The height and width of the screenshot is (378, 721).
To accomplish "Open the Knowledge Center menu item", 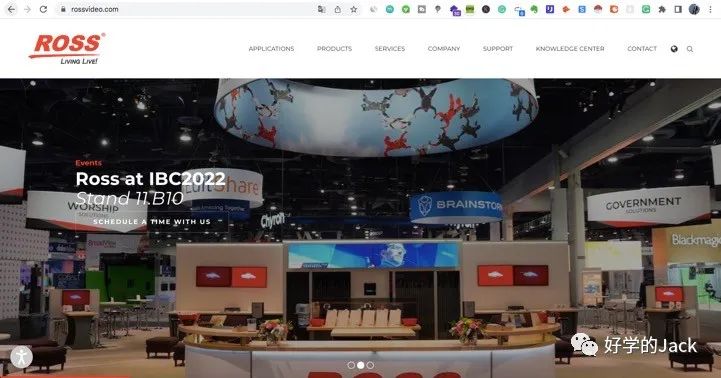I will [x=570, y=49].
